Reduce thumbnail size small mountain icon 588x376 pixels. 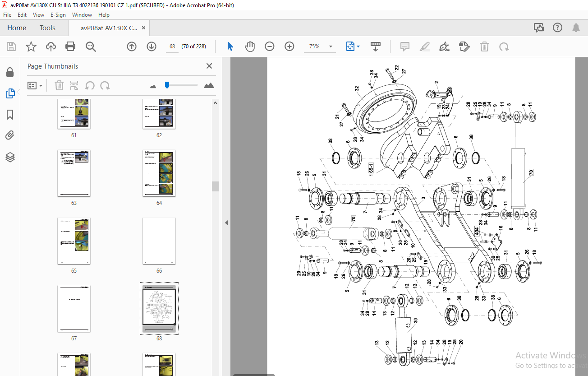(x=153, y=86)
